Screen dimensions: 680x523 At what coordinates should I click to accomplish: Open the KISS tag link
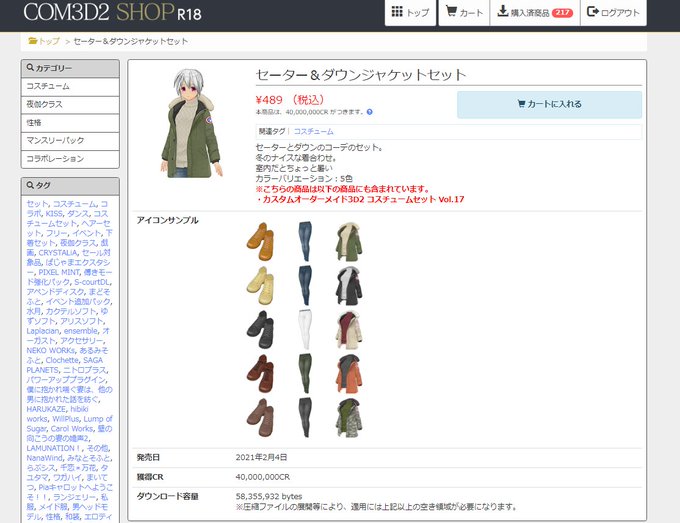(x=54, y=214)
